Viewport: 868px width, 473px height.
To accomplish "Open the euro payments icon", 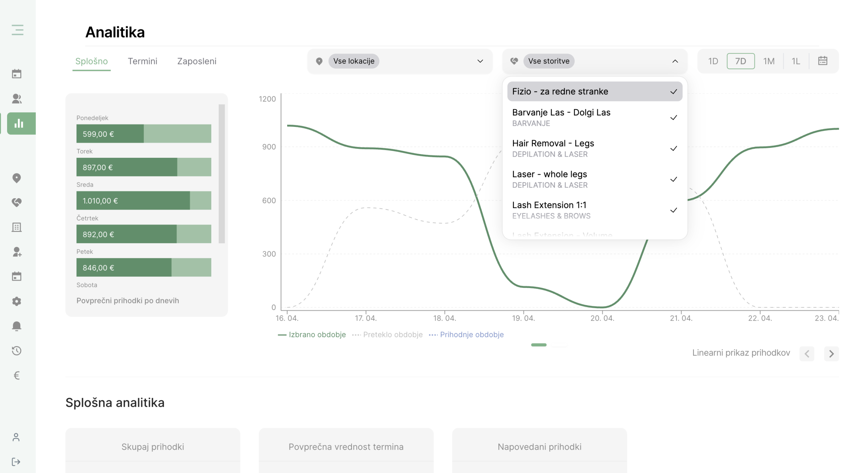I will tap(17, 375).
